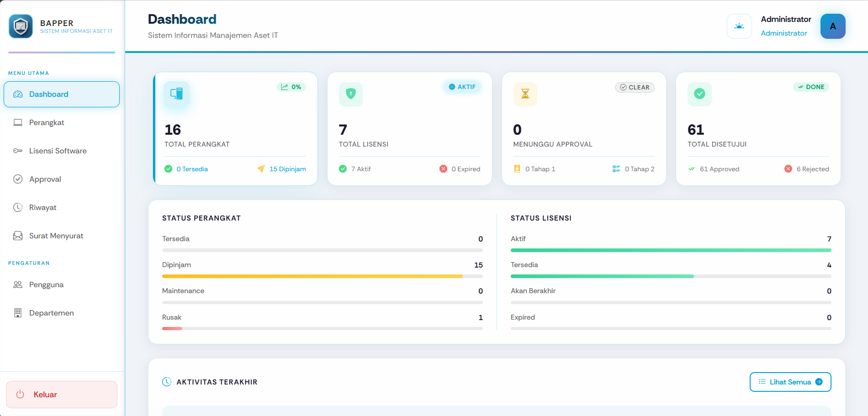Click the hourglass icon on Menunggu Approval card
868x416 pixels.
525,94
